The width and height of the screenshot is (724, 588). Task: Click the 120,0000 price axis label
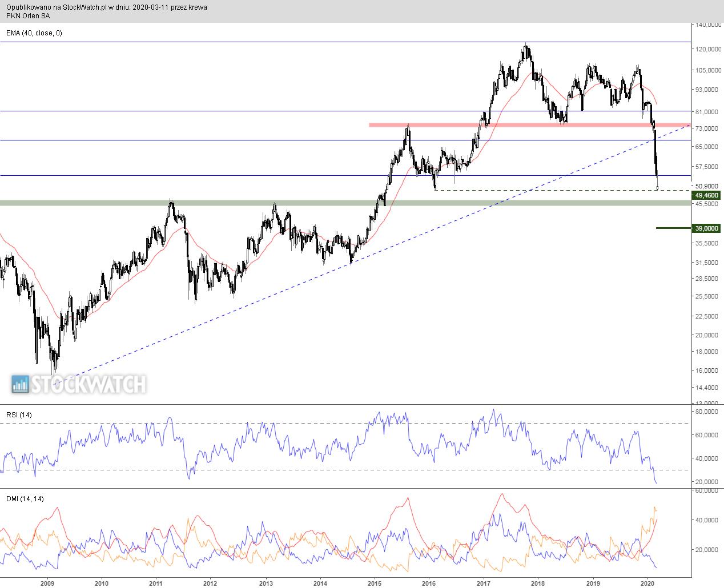pyautogui.click(x=707, y=49)
